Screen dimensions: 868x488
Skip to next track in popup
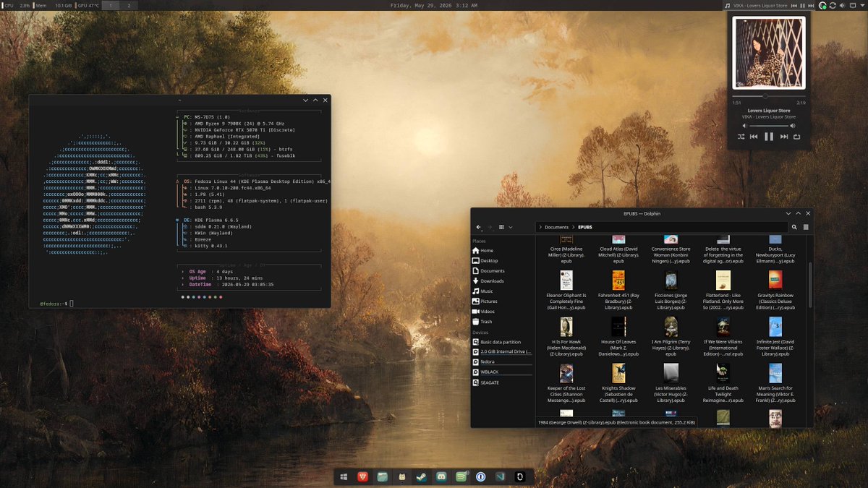pyautogui.click(x=784, y=137)
